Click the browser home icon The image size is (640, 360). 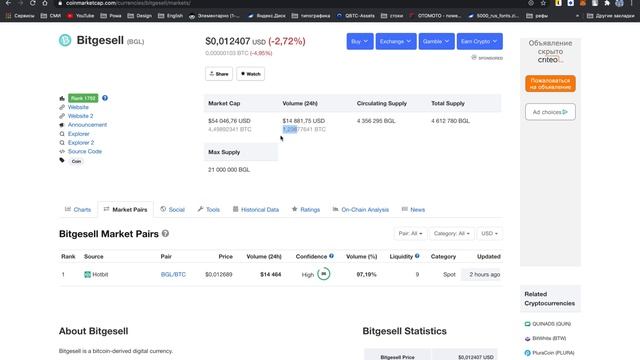coord(45,3)
